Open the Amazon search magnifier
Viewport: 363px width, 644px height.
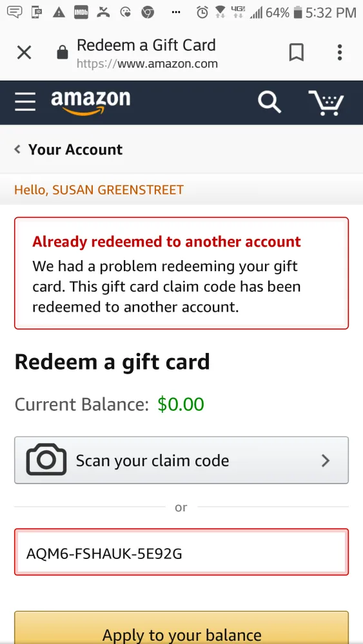(270, 102)
